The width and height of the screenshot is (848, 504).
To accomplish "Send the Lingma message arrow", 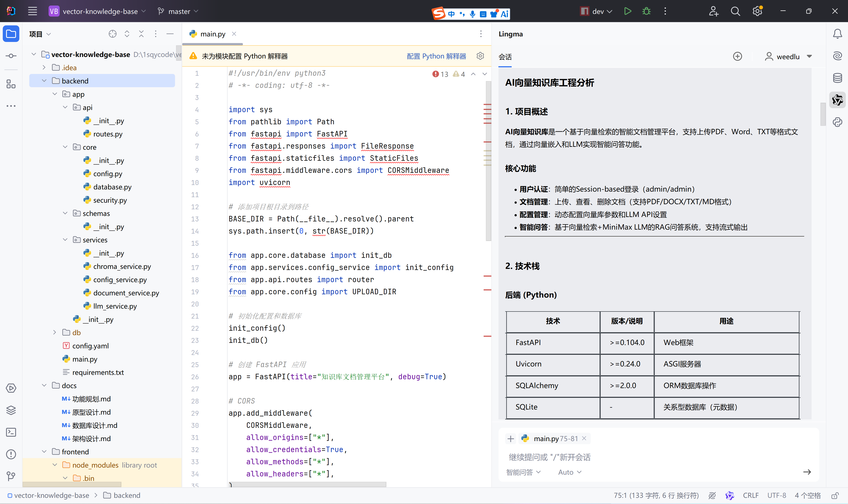I will click(807, 472).
